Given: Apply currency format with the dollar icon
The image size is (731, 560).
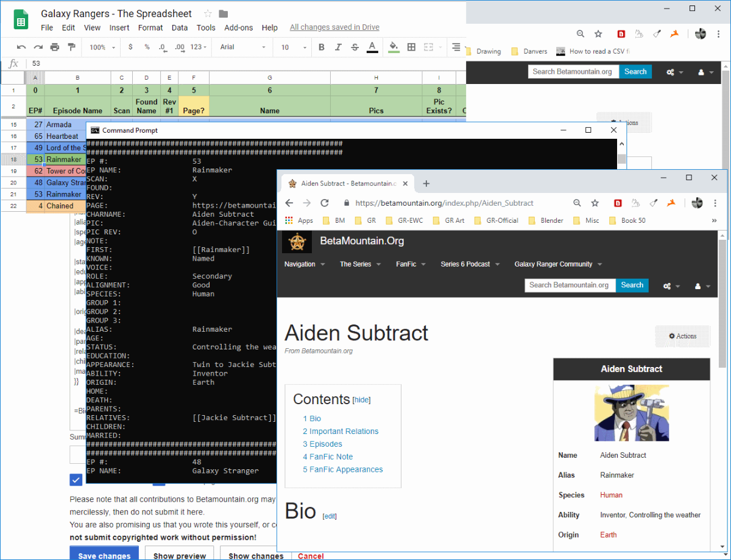Looking at the screenshot, I should coord(130,47).
